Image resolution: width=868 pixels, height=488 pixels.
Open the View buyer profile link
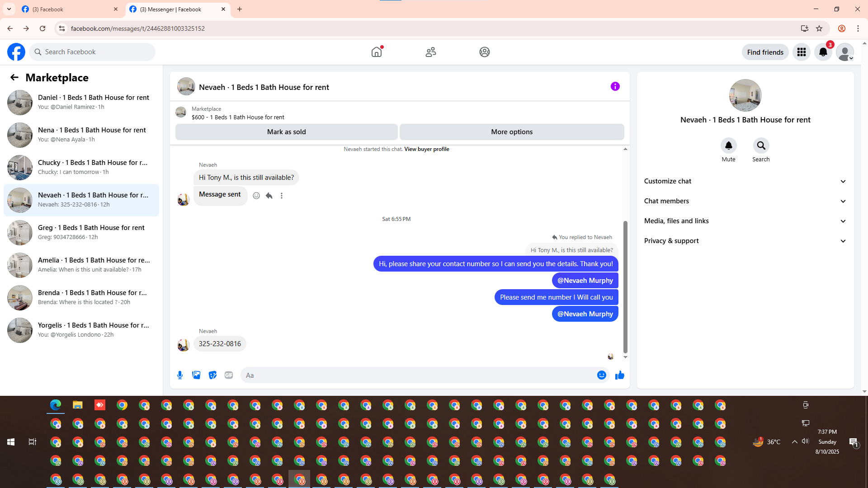click(x=426, y=149)
